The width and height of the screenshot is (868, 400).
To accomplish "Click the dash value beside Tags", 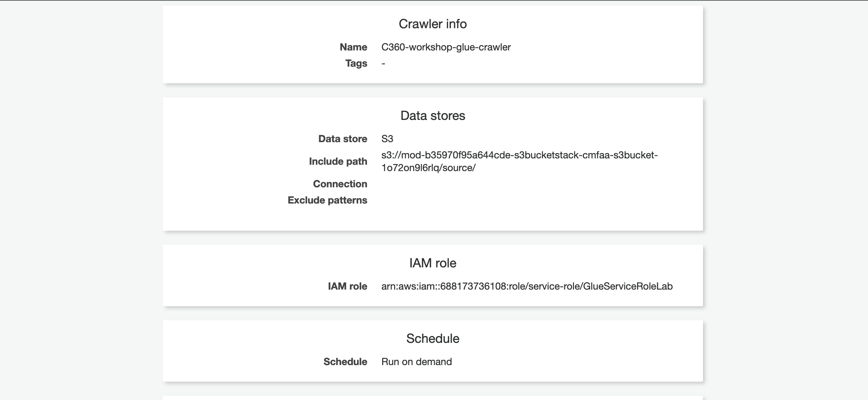I will pos(383,63).
